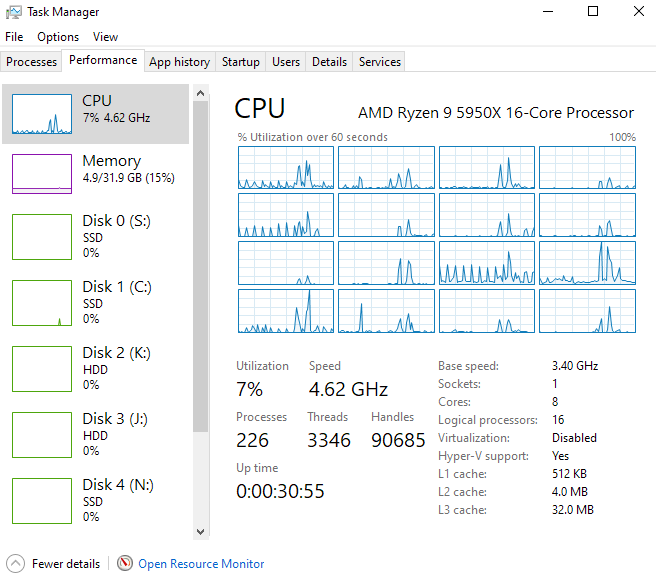Click the Resource Monitor gauge icon
656x585 pixels.
click(125, 563)
